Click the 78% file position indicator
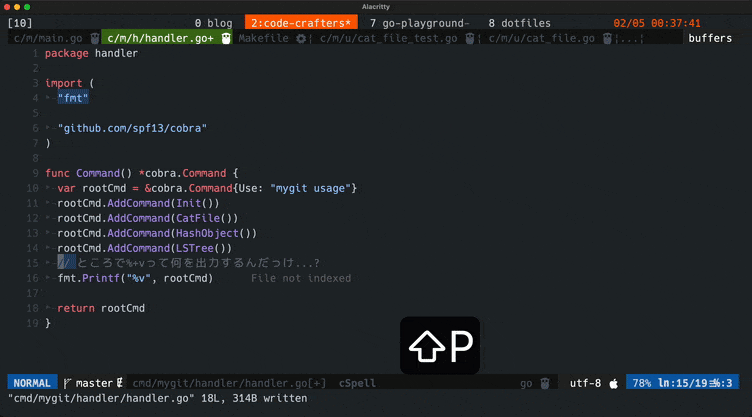The height and width of the screenshot is (417, 752). (642, 383)
